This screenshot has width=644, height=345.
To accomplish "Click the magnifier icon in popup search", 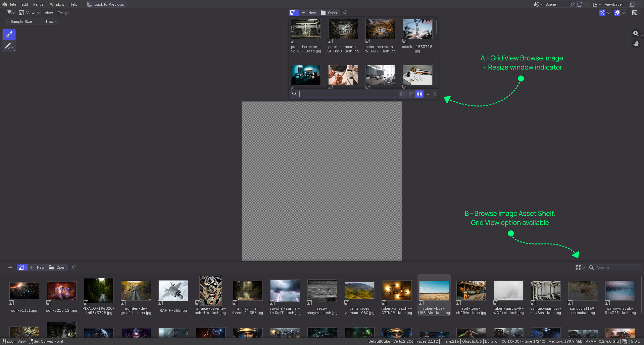I will pos(294,94).
